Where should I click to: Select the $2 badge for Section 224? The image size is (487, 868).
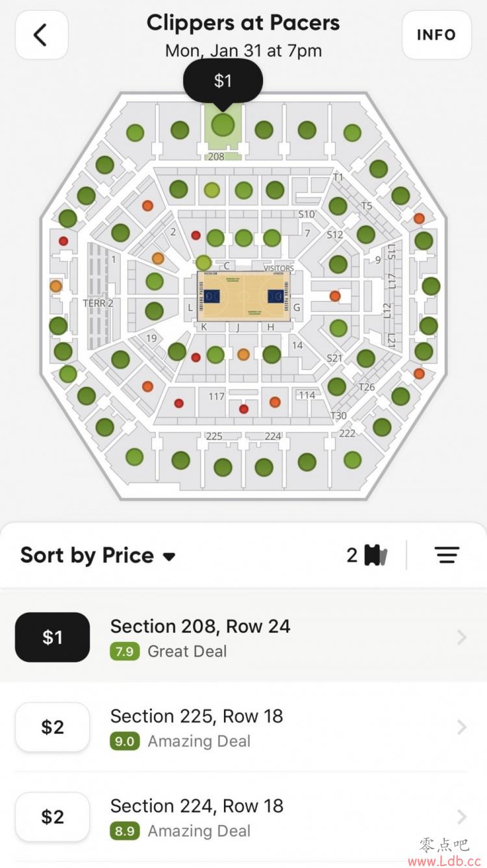(x=53, y=817)
